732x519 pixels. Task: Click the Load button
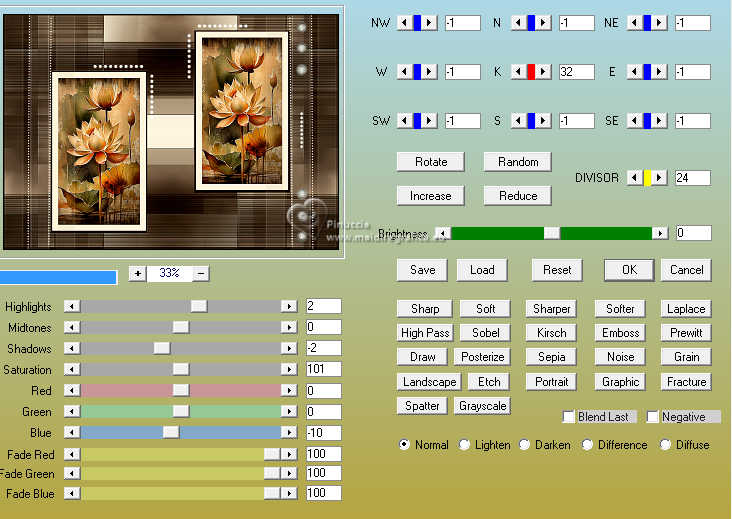482,270
